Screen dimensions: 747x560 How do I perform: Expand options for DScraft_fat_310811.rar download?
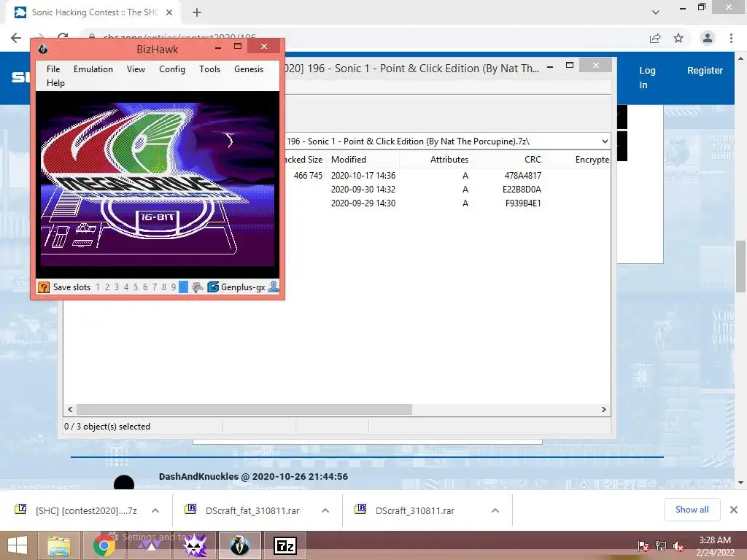tap(325, 510)
